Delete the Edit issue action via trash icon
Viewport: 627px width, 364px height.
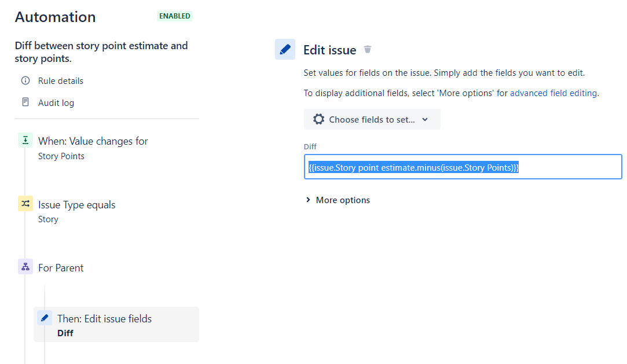tap(368, 49)
